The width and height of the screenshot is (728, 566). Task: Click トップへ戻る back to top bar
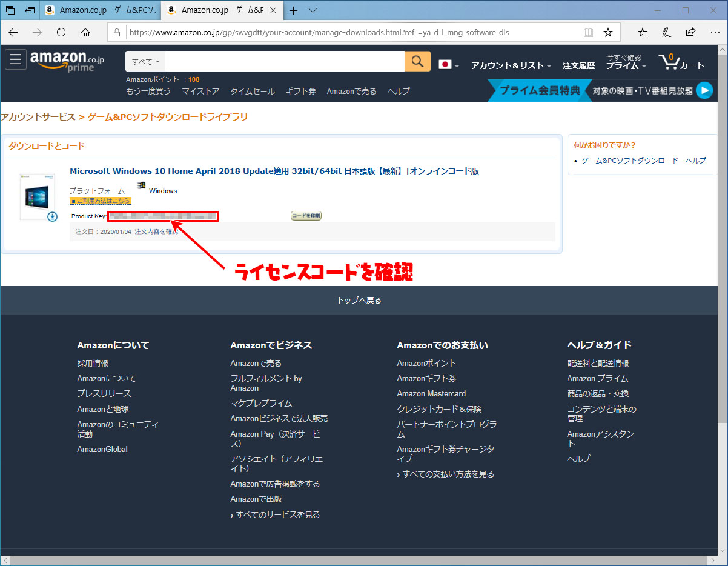click(359, 300)
